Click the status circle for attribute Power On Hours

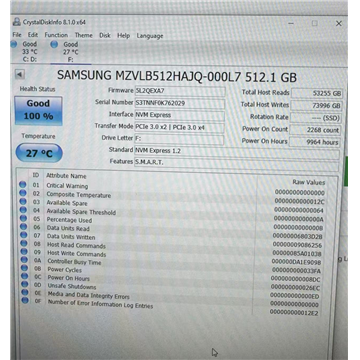click(x=24, y=276)
